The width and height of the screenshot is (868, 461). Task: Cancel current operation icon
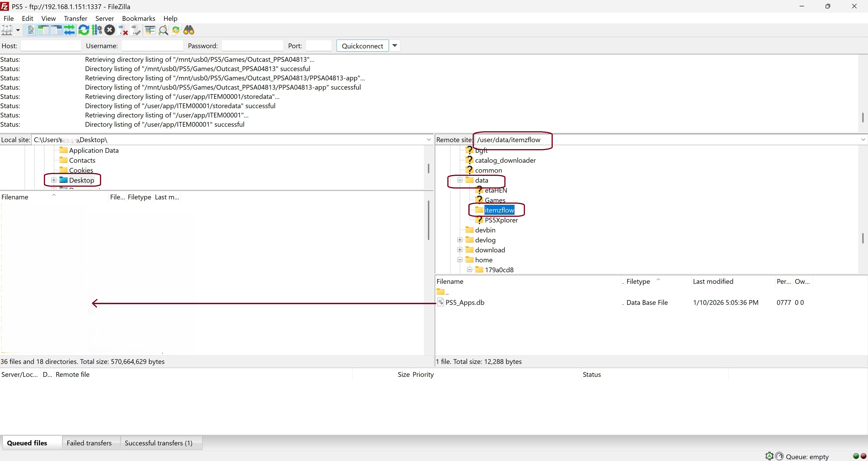click(109, 30)
